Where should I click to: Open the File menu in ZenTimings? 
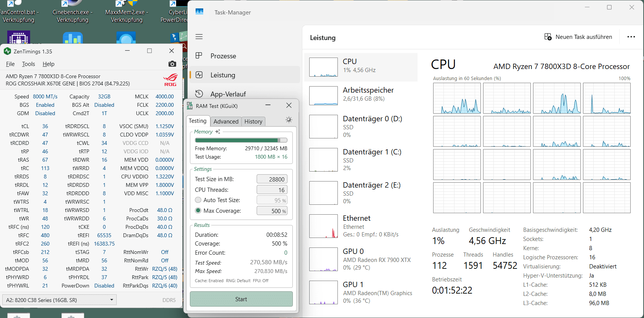point(10,64)
